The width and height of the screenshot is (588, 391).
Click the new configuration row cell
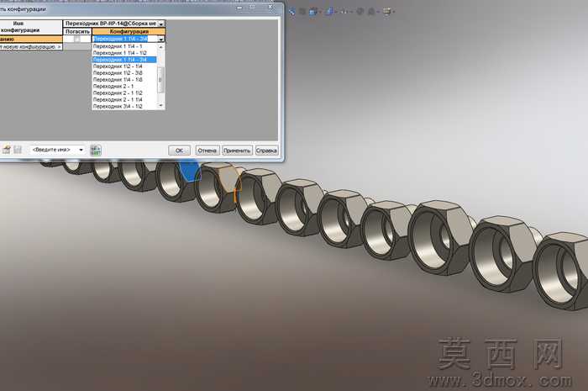pos(31,47)
